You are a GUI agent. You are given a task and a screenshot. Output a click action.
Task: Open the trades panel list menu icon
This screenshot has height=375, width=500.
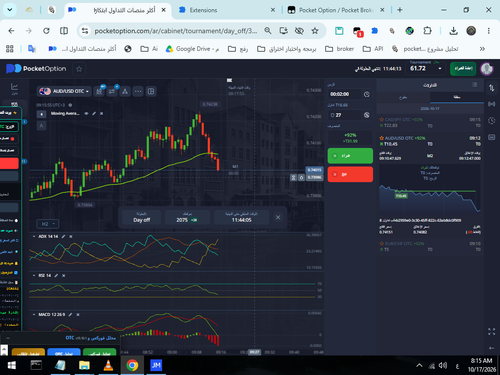tap(474, 85)
